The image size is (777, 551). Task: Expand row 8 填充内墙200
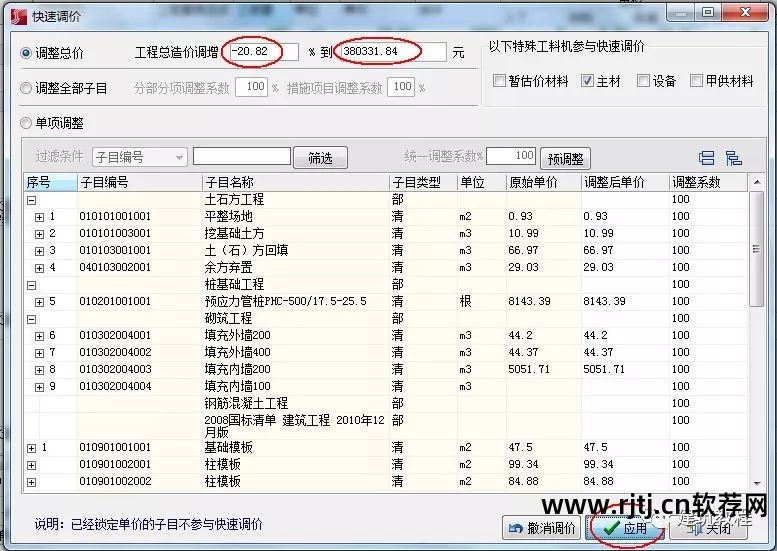coord(40,370)
